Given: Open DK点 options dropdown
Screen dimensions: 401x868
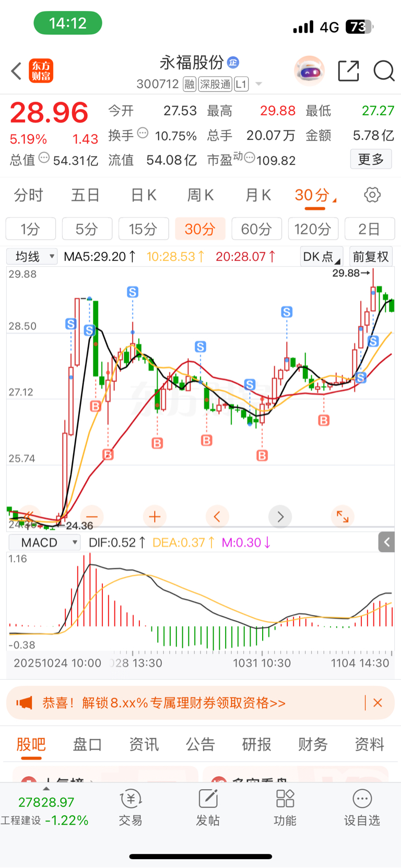Looking at the screenshot, I should pos(322,256).
